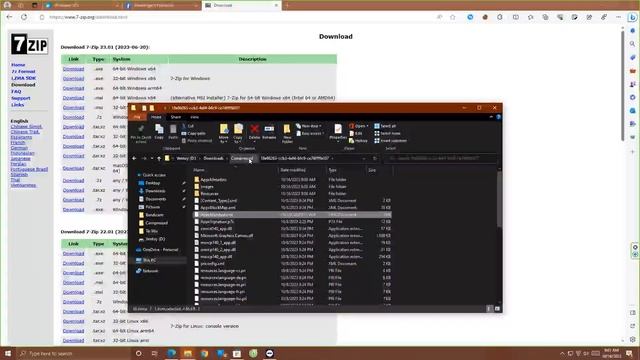Image resolution: width=640 pixels, height=360 pixels.
Task: Click Bing sidebar icon in browser
Action: [x=633, y=17]
